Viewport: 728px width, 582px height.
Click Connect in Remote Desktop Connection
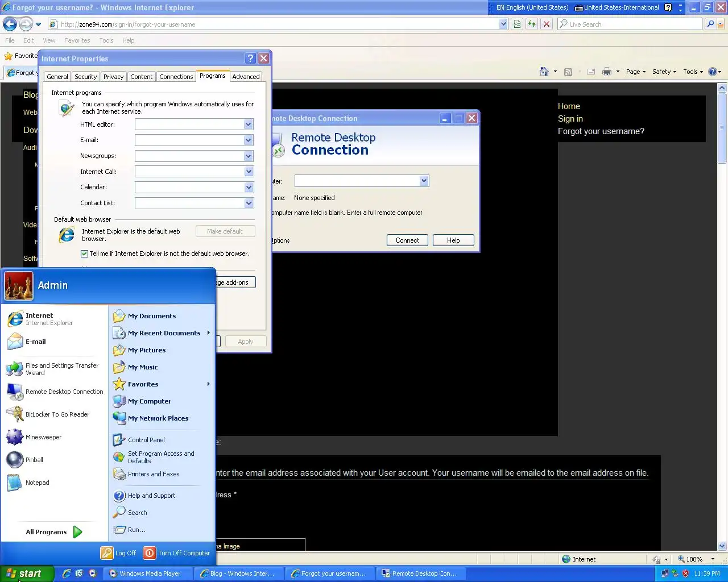[407, 240]
